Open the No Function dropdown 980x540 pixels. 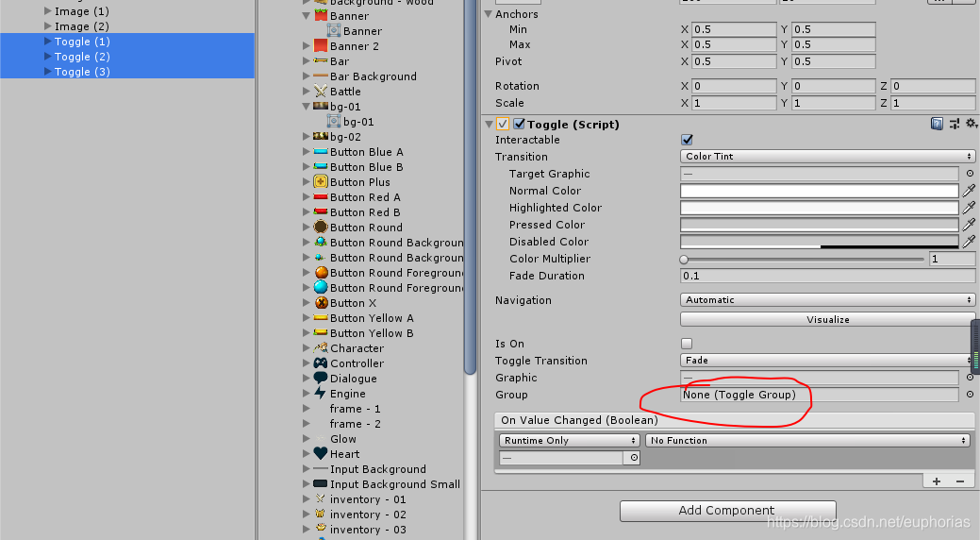pos(807,441)
